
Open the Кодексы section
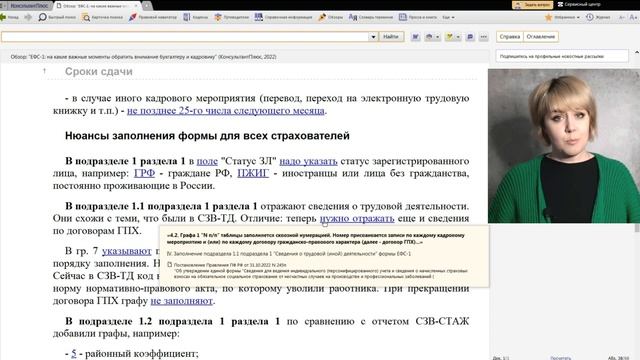195,17
